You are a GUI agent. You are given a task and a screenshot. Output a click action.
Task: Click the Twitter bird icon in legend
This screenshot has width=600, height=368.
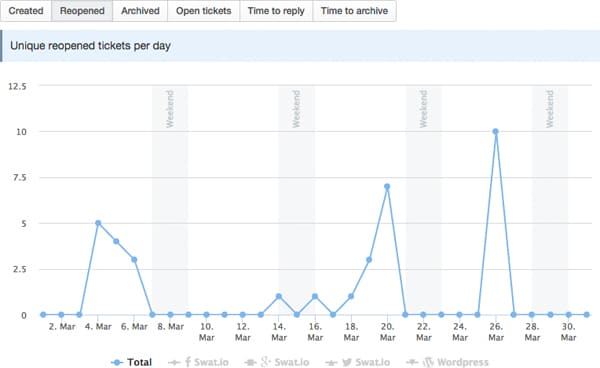(x=347, y=362)
